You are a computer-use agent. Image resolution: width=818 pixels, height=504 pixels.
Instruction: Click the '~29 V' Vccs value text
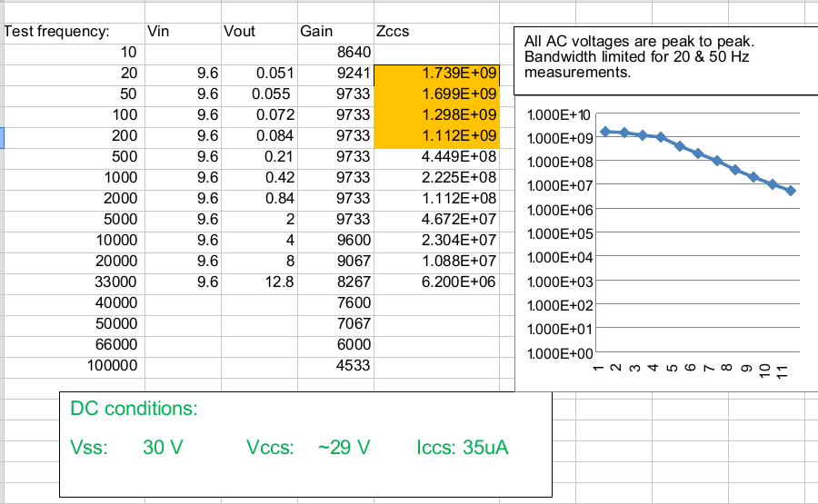(x=344, y=448)
